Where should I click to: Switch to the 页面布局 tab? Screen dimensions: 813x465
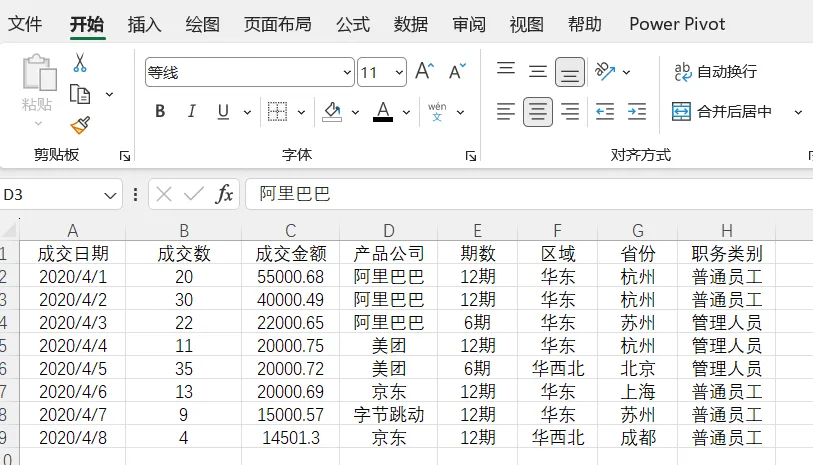pyautogui.click(x=277, y=24)
